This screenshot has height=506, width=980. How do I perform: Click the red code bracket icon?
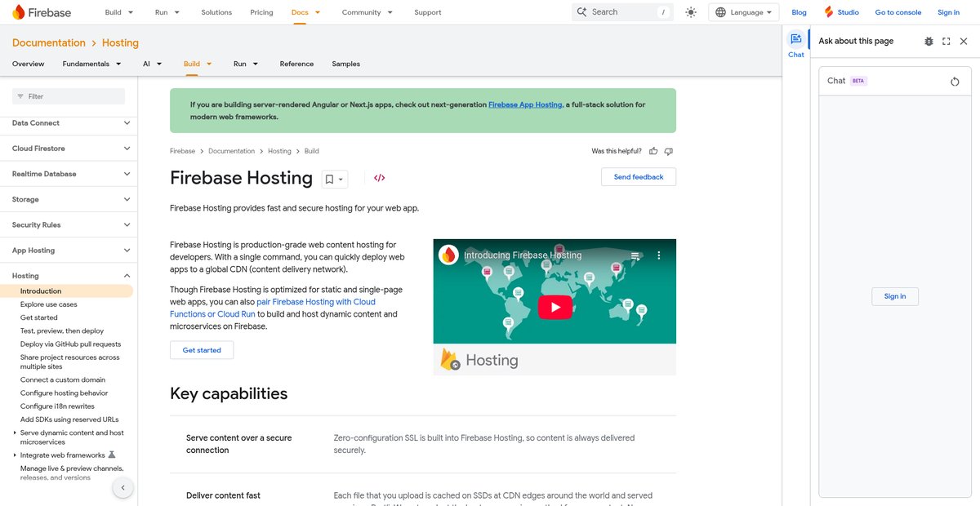380,178
